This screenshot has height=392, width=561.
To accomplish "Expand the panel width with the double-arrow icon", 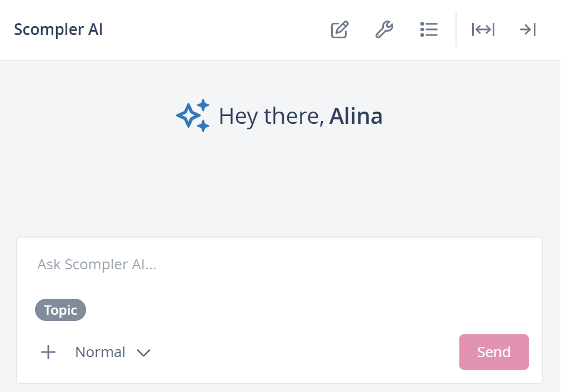I will click(483, 29).
